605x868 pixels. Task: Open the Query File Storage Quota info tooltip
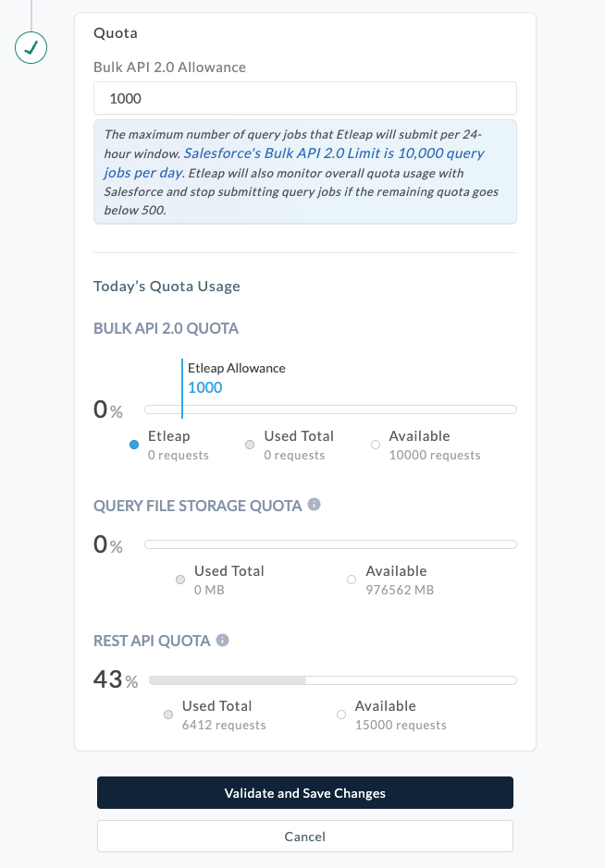(x=314, y=506)
